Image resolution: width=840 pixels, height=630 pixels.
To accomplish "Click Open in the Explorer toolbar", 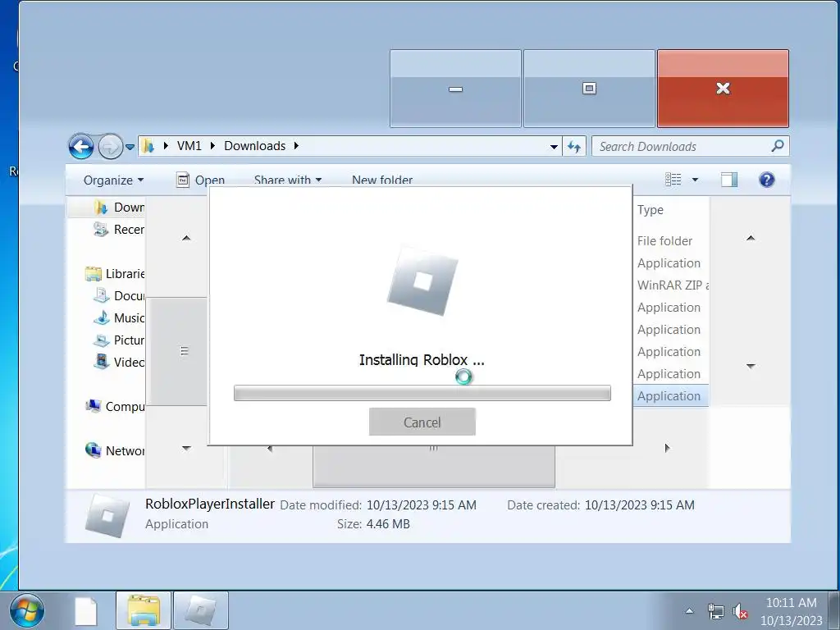I will pyautogui.click(x=200, y=180).
